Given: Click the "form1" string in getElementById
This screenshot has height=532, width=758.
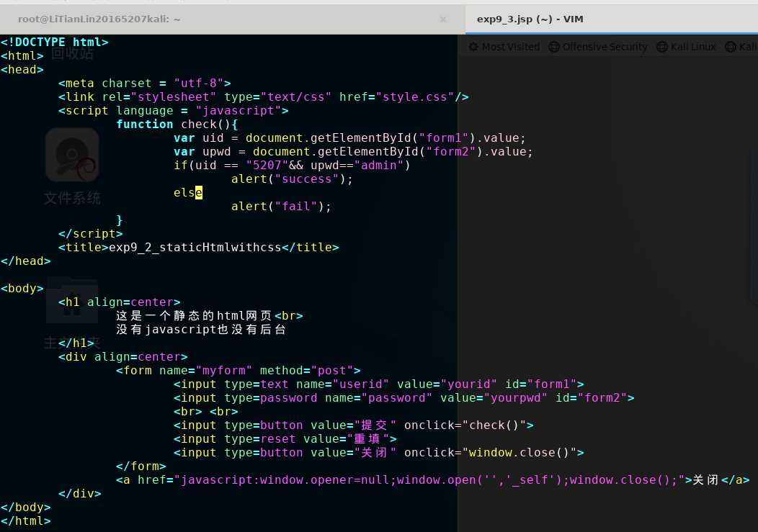Looking at the screenshot, I should pyautogui.click(x=444, y=137).
